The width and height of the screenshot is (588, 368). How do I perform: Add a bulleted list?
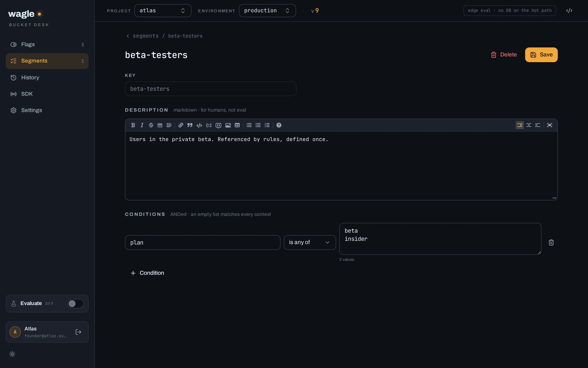pos(249,125)
